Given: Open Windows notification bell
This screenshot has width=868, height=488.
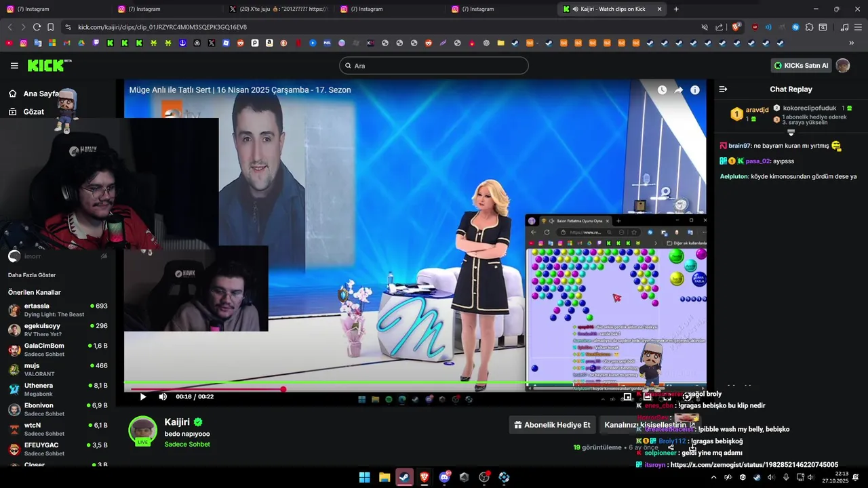Looking at the screenshot, I should [856, 477].
